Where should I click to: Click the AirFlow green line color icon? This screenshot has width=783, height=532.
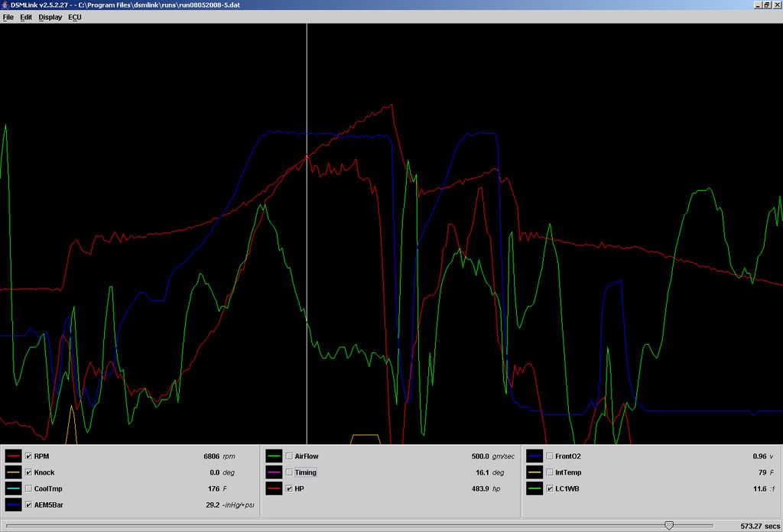[274, 456]
